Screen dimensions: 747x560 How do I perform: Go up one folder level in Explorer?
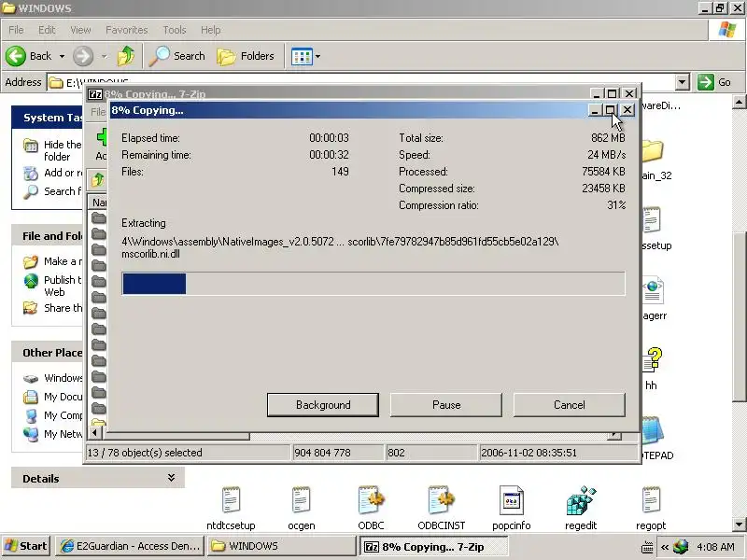point(126,56)
